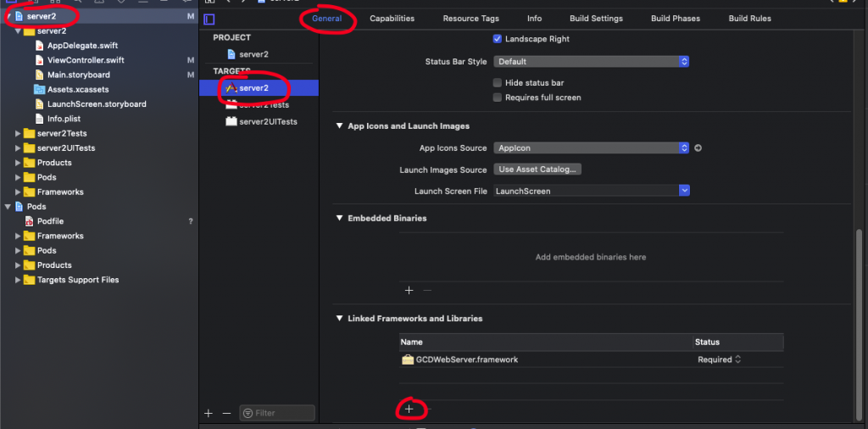This screenshot has height=429, width=868.
Task: Expand Frameworks folder under Pods project
Action: click(x=19, y=236)
